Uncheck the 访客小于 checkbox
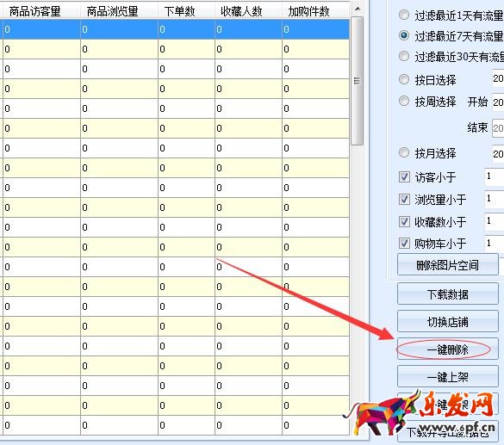 pos(404,177)
